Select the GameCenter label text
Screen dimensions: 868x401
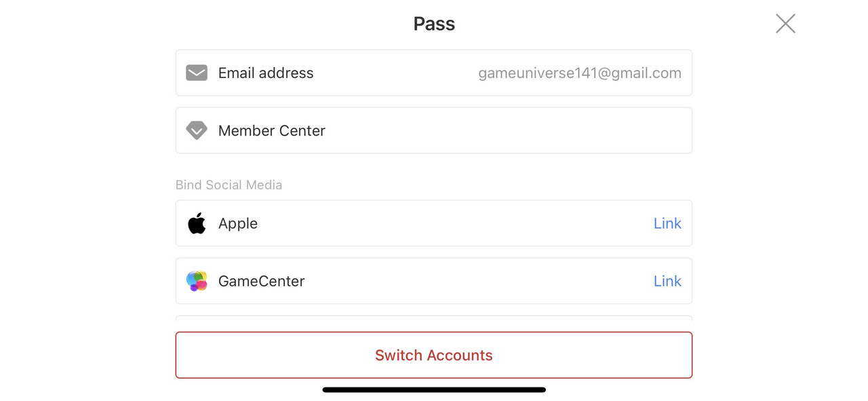(262, 281)
